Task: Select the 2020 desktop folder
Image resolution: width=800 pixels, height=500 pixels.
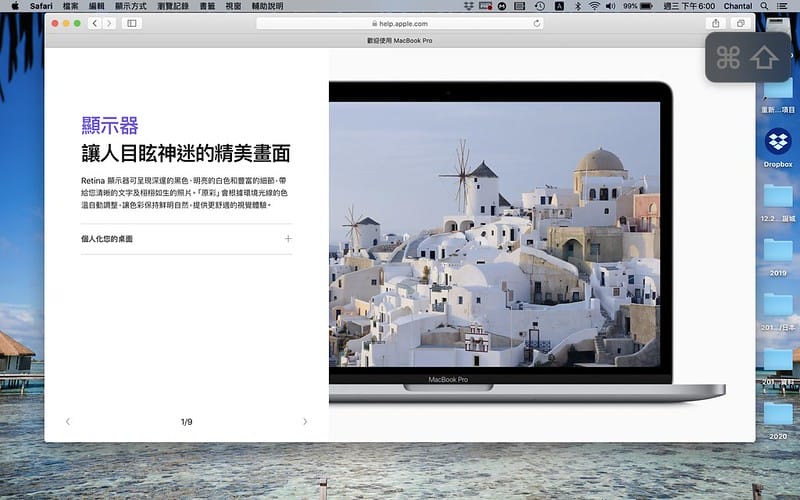Action: pos(778,420)
